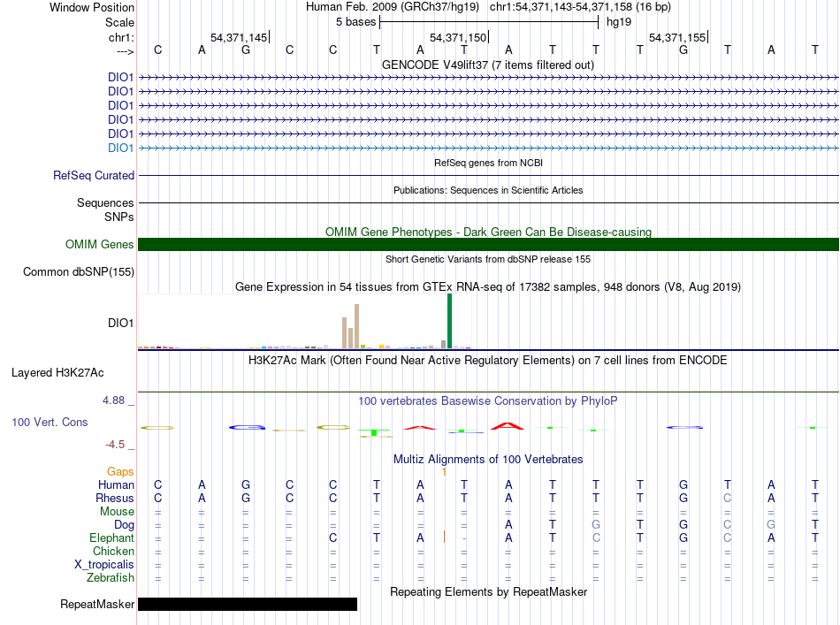Click the 4.88 PhyloP upper limit value
The image size is (840, 625).
point(113,400)
